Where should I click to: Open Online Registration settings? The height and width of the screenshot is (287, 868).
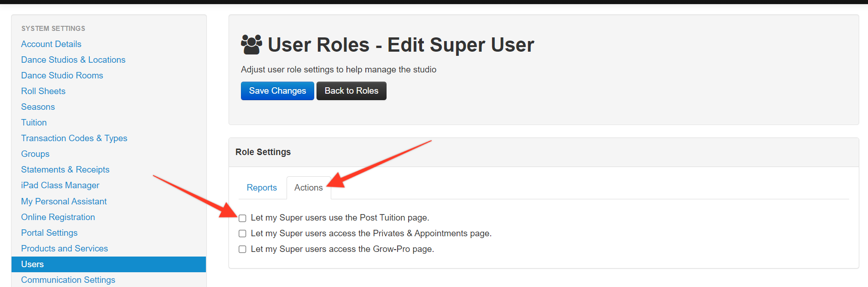click(x=58, y=217)
